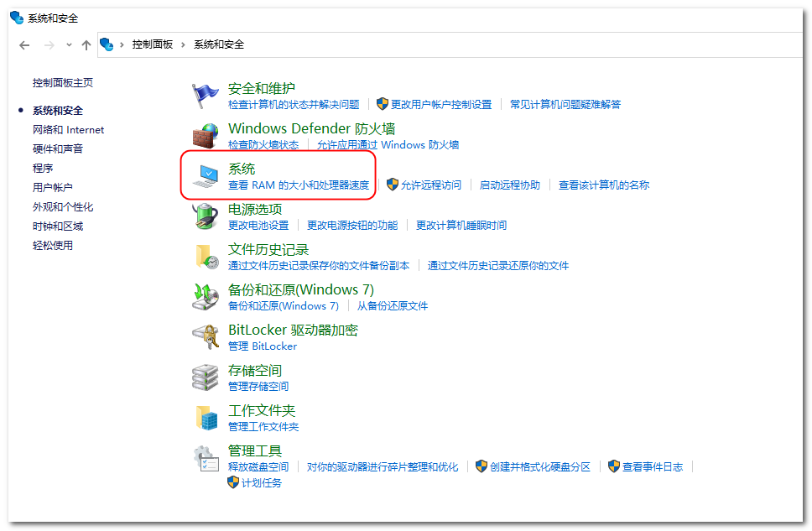The width and height of the screenshot is (812, 531).
Task: Open the 更改电池设置 link
Action: click(x=258, y=226)
